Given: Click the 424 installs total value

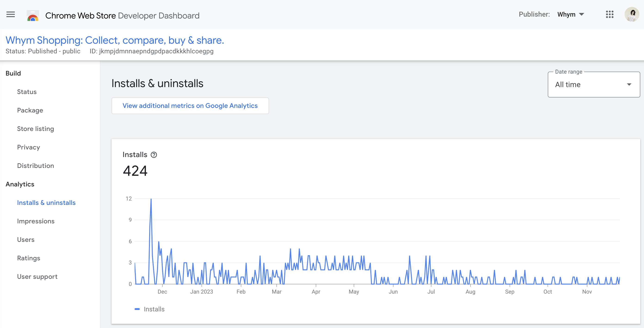Looking at the screenshot, I should (x=135, y=171).
